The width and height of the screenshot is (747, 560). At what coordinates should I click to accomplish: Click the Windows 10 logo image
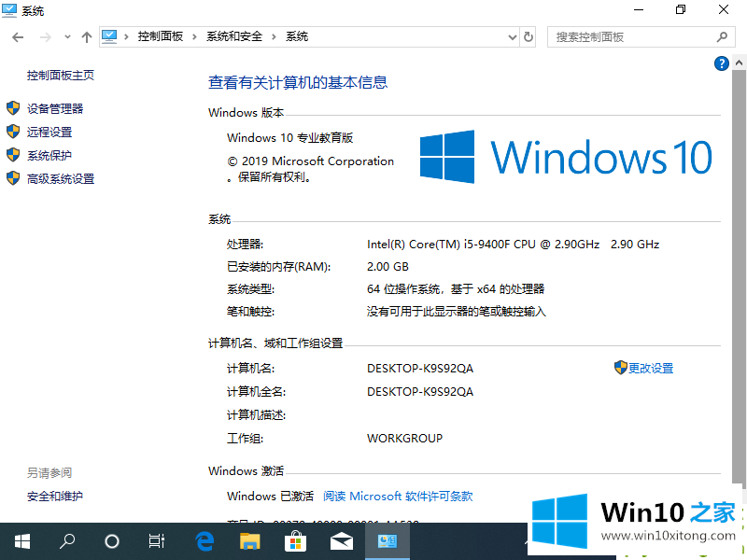pyautogui.click(x=566, y=157)
